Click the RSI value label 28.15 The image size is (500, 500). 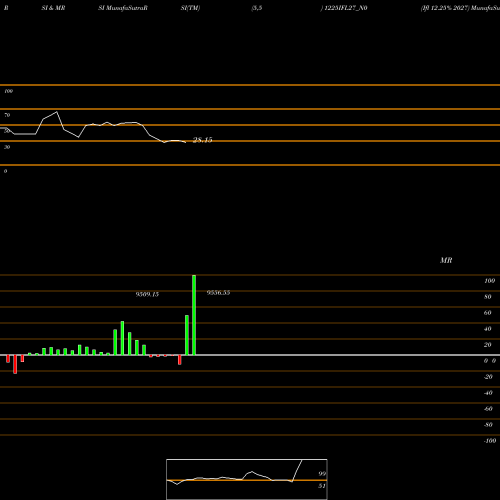(x=202, y=140)
